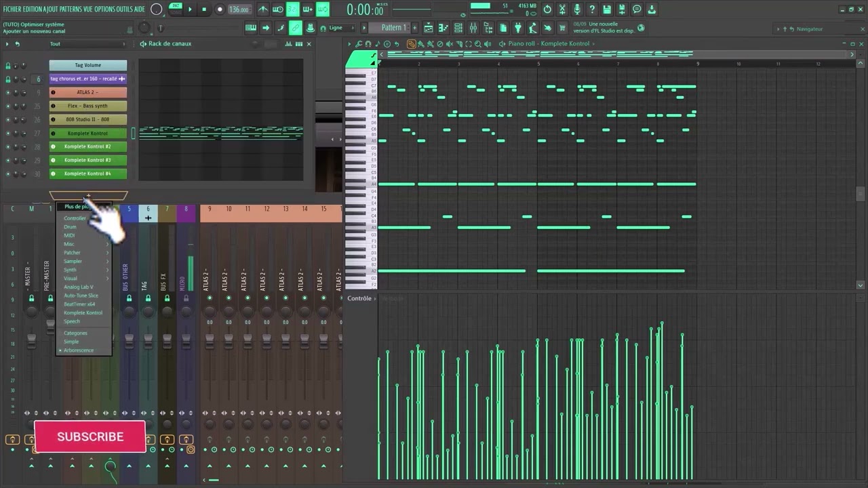The image size is (868, 488).
Task: Select Arborescence view option in menu
Action: tap(84, 350)
